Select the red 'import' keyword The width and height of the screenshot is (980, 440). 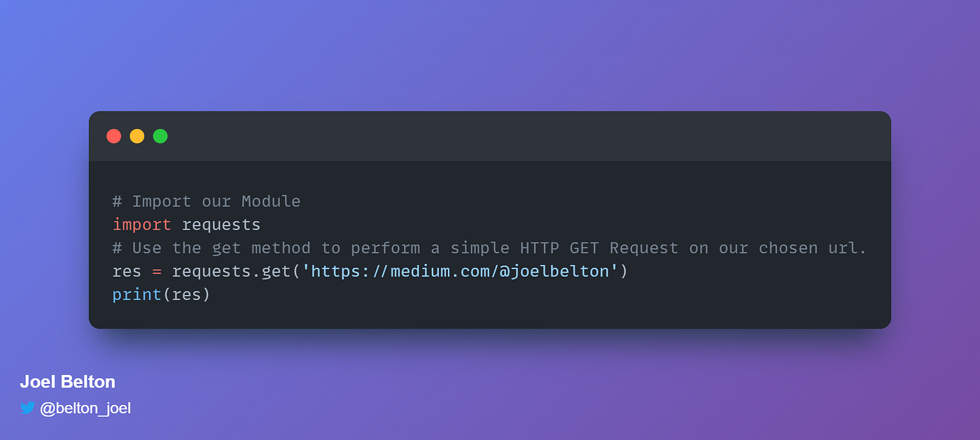tap(141, 225)
